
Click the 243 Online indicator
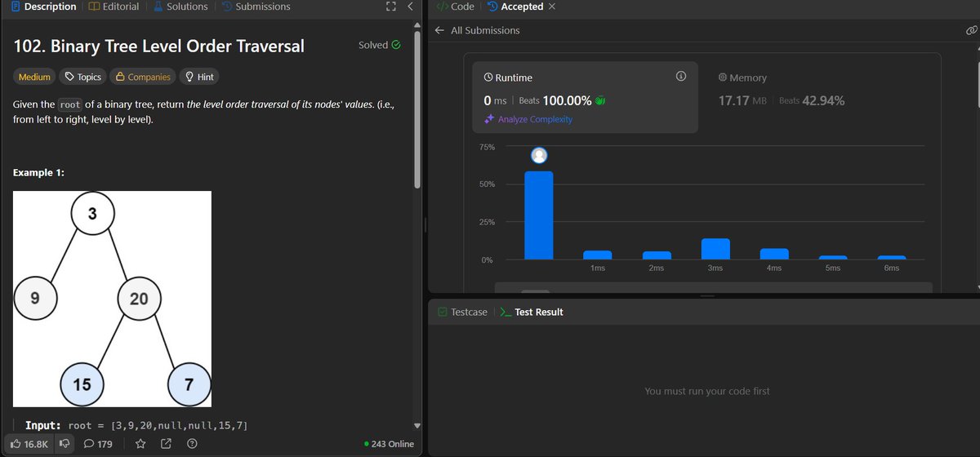(x=389, y=444)
